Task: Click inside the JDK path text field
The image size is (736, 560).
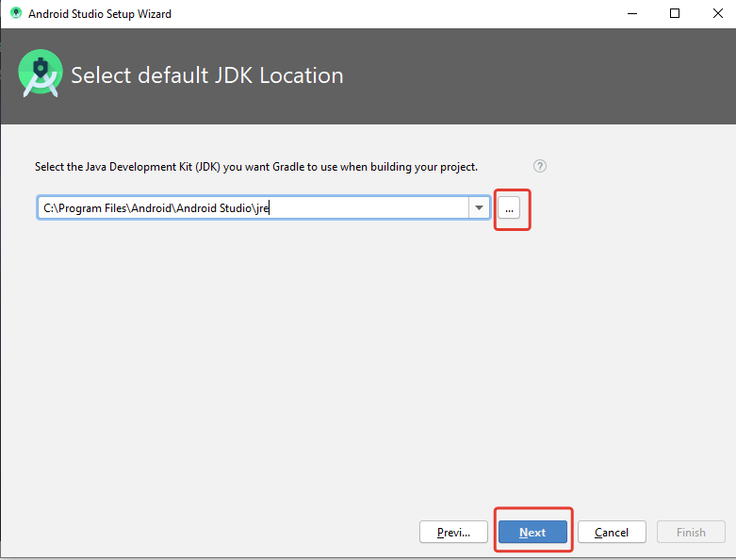Action: pos(254,208)
